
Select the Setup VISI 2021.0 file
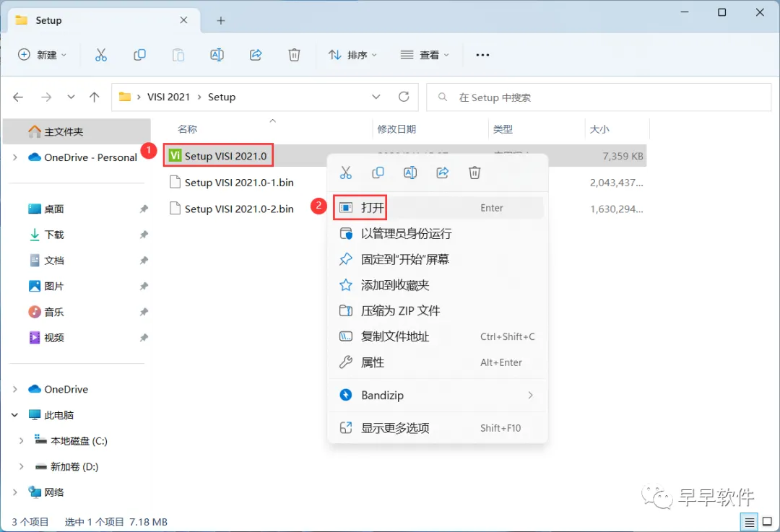(x=225, y=156)
